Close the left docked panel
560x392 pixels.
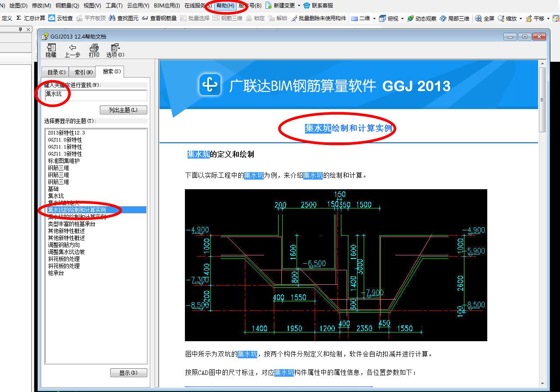28,29
